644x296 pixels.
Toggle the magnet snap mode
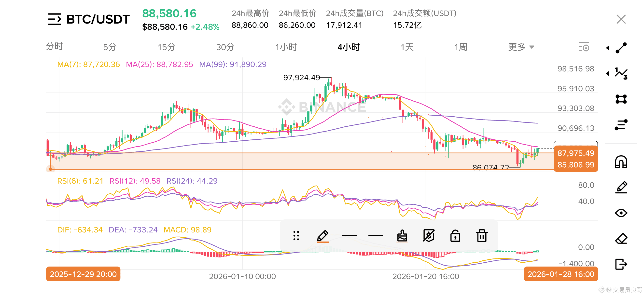pos(621,162)
